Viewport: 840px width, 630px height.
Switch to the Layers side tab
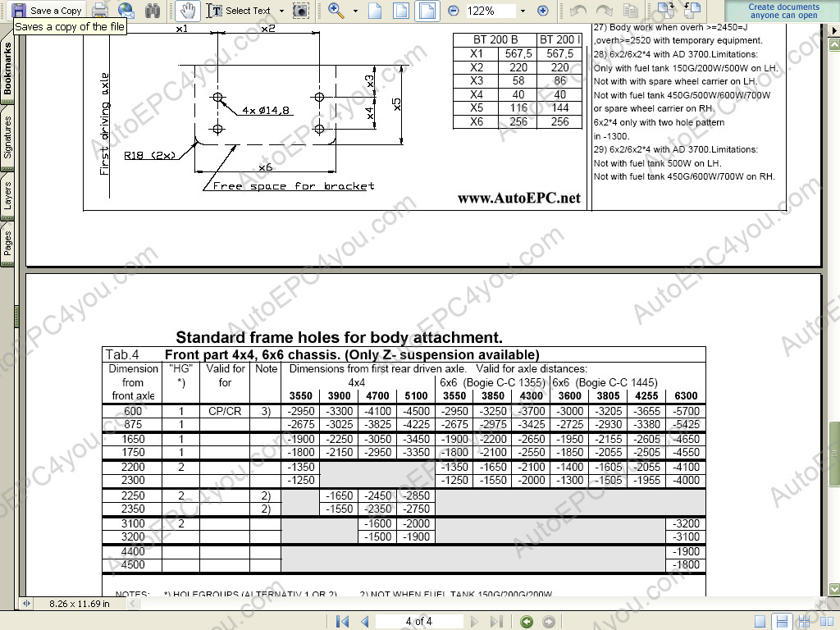(7, 197)
